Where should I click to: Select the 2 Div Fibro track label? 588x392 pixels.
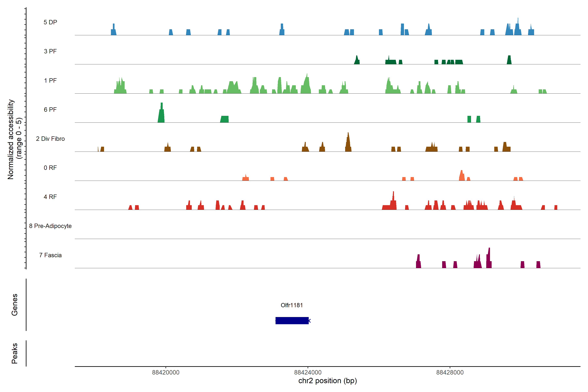(x=50, y=139)
